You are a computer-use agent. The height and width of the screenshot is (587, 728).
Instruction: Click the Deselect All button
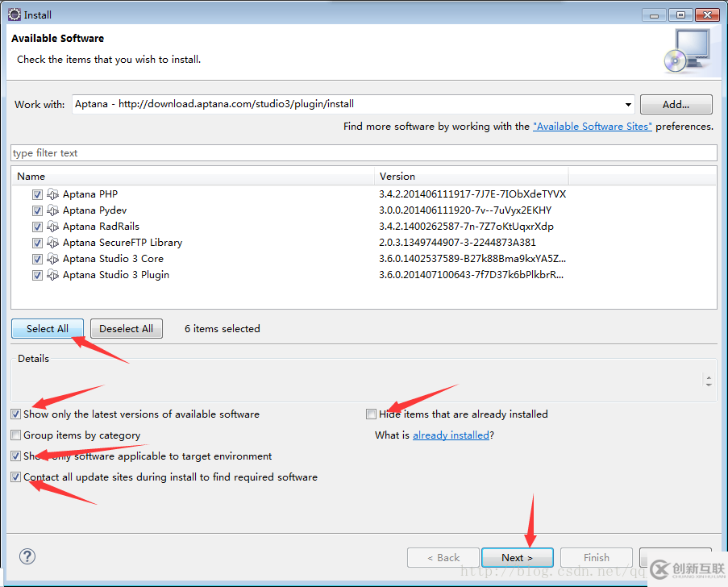coord(127,329)
